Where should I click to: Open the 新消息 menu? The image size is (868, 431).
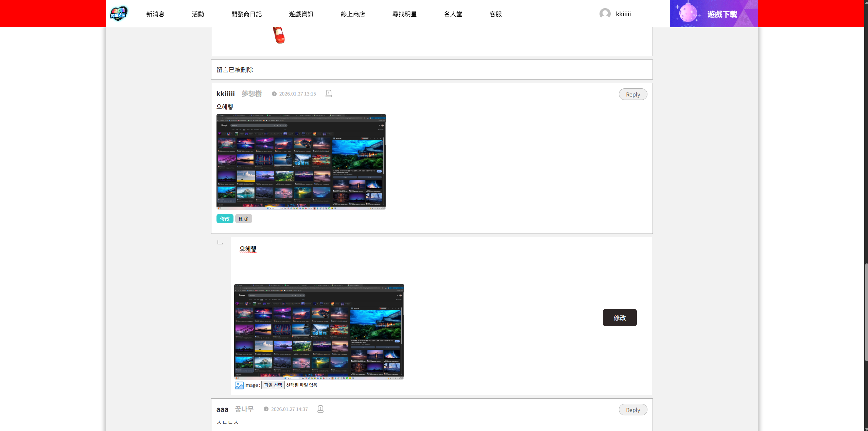coord(155,14)
